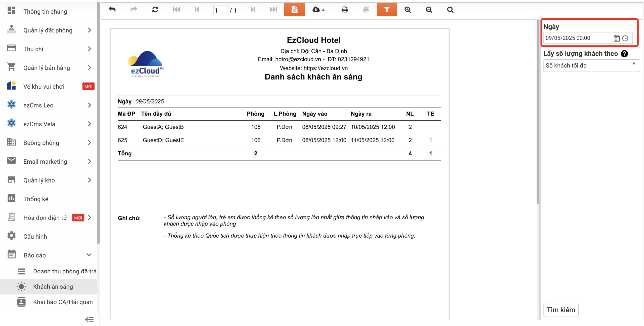644x326 pixels.
Task: Refresh the report with reload icon
Action: [155, 10]
